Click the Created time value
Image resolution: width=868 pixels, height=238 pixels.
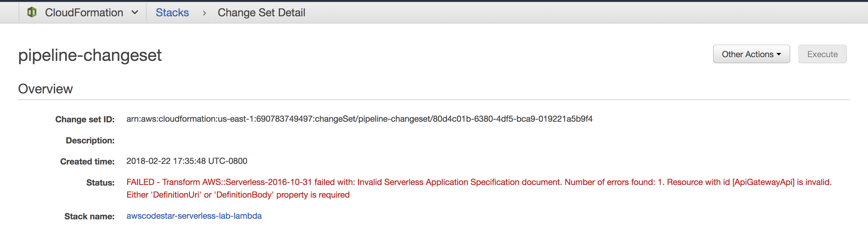tap(187, 161)
